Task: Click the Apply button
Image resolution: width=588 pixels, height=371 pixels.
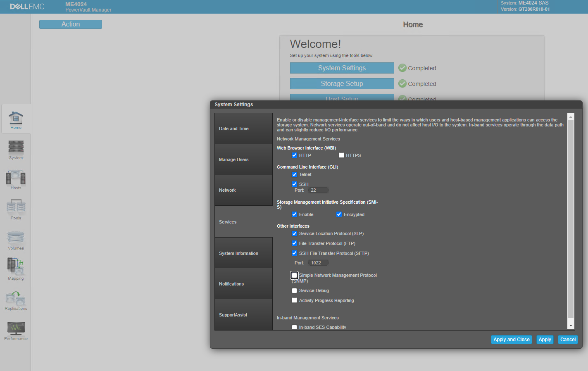Action: (x=545, y=340)
